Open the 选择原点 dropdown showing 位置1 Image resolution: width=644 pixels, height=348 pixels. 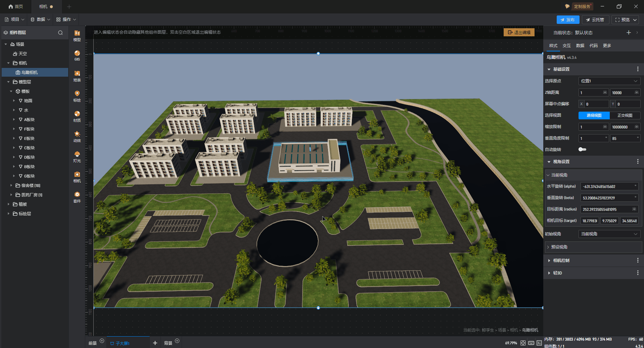tap(609, 81)
